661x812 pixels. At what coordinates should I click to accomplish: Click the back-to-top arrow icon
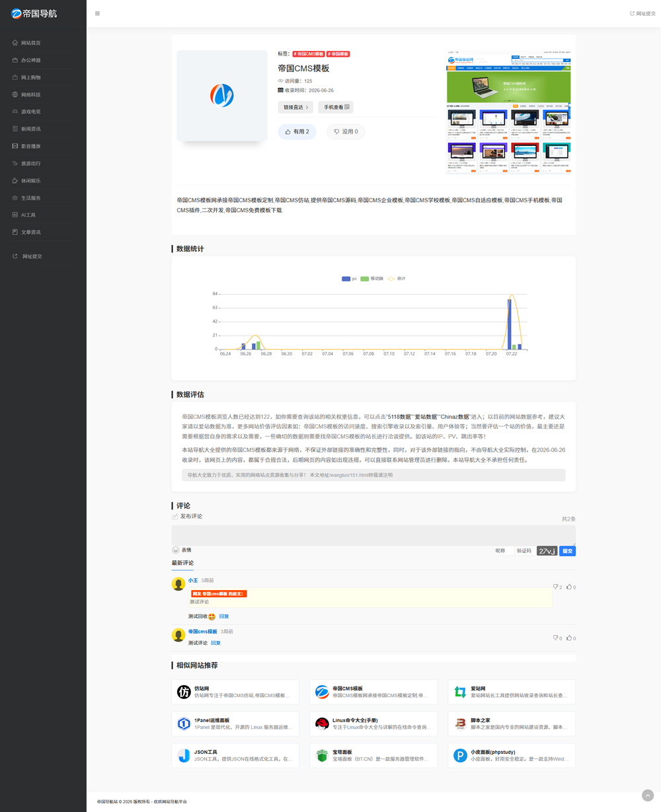tap(648, 795)
